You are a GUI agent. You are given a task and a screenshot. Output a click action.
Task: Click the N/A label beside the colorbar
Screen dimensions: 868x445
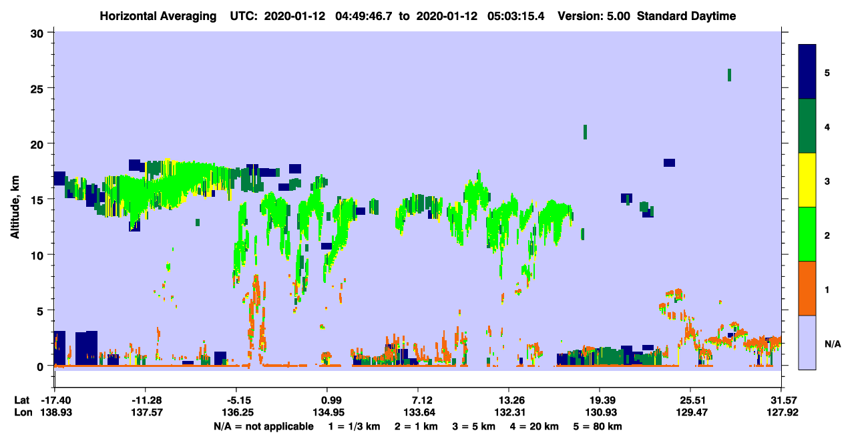[x=832, y=344]
